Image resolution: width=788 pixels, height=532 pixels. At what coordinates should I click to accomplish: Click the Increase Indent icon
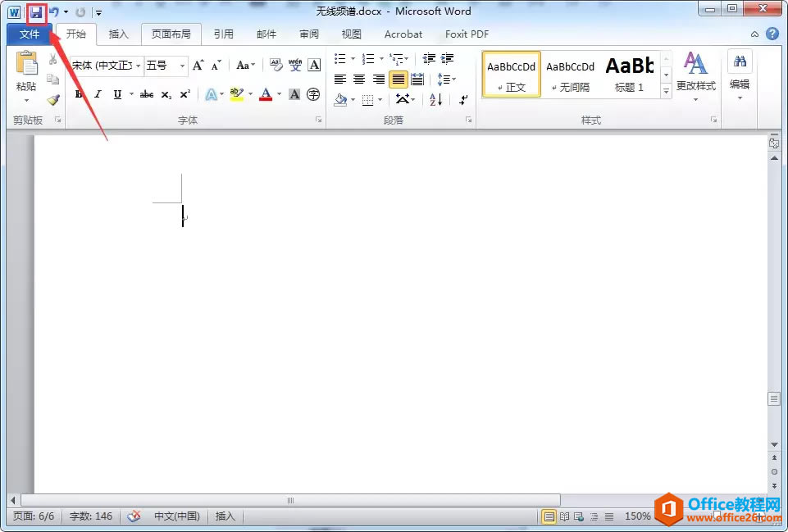[x=447, y=59]
